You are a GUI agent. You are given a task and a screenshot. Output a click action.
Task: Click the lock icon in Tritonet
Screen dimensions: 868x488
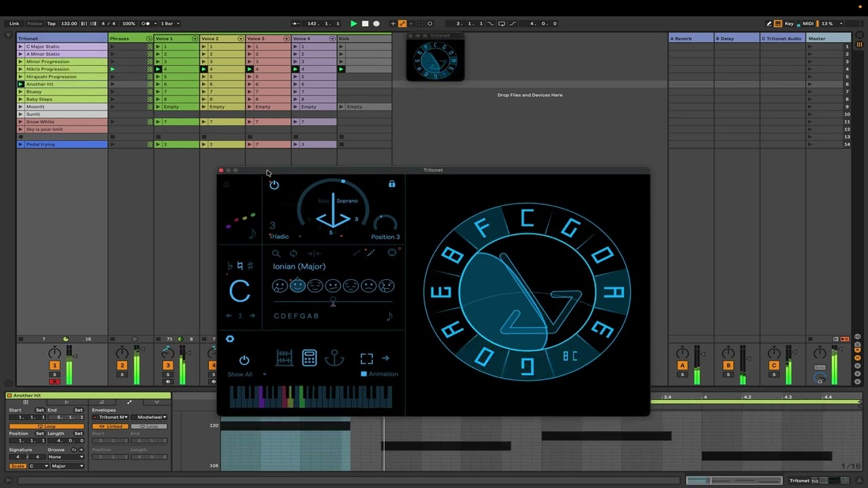(x=392, y=184)
